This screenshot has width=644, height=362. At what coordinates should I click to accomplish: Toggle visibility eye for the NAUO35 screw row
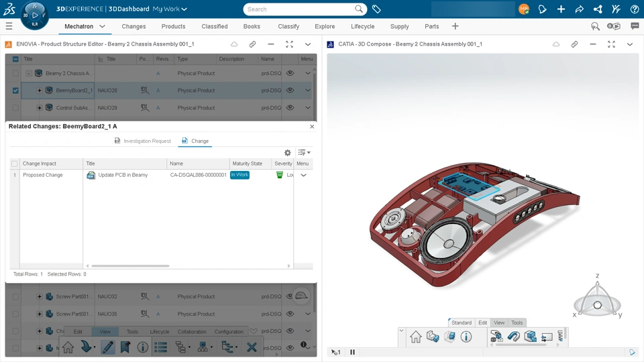point(290,314)
